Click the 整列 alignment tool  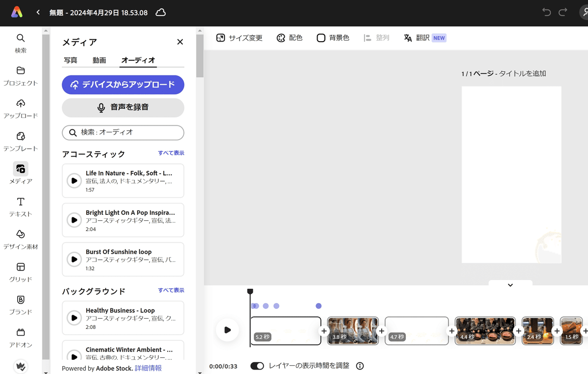(x=376, y=38)
